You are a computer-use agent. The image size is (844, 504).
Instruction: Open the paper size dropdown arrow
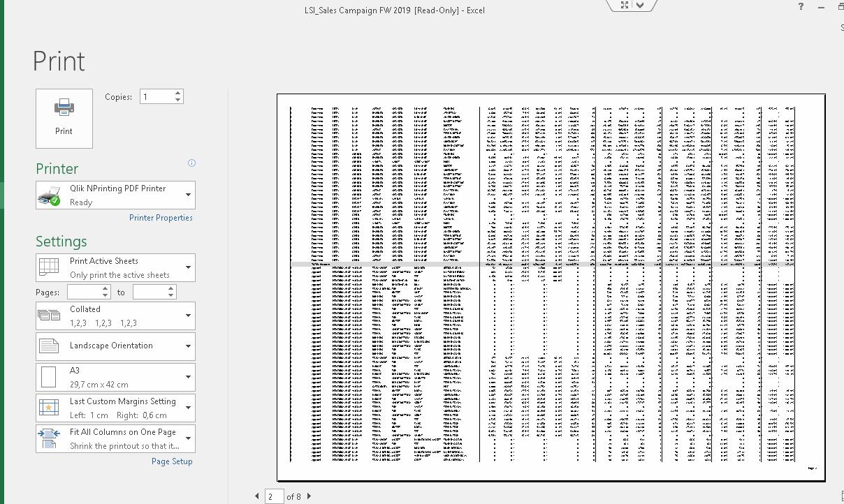[x=187, y=376]
